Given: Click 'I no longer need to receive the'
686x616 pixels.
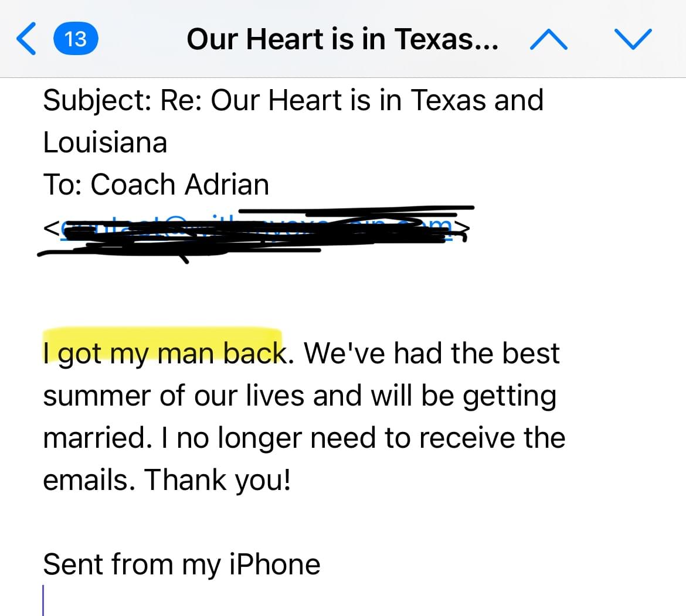Looking at the screenshot, I should (363, 438).
